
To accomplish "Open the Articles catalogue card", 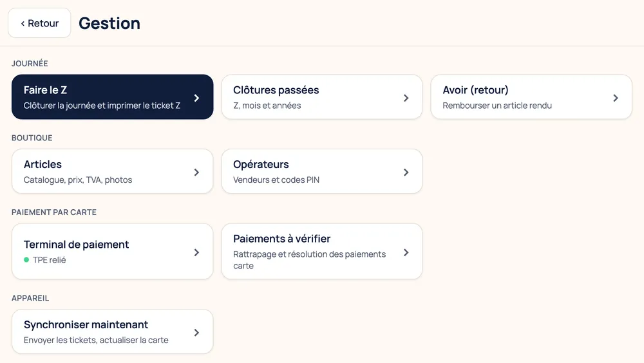I will (x=113, y=171).
